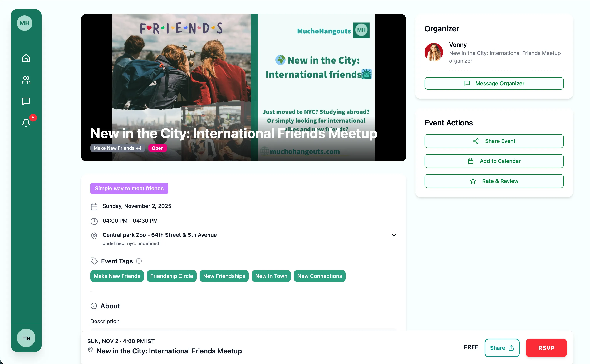Click Share in the bottom bar
Viewport: 590px width, 364px height.
coord(502,348)
